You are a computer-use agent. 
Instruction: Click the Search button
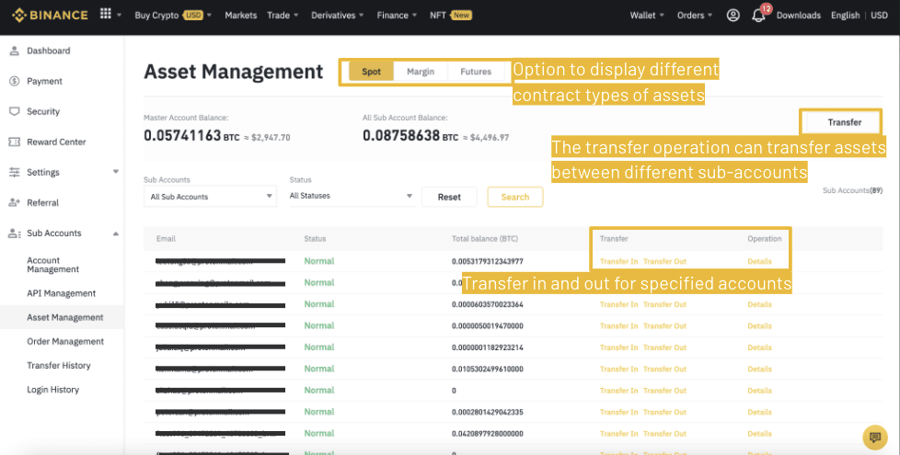515,197
